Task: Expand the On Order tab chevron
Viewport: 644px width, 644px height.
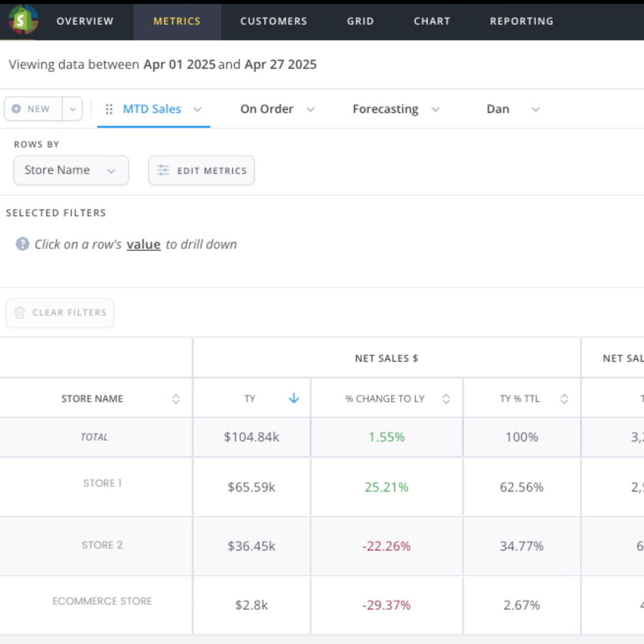Action: coord(310,109)
